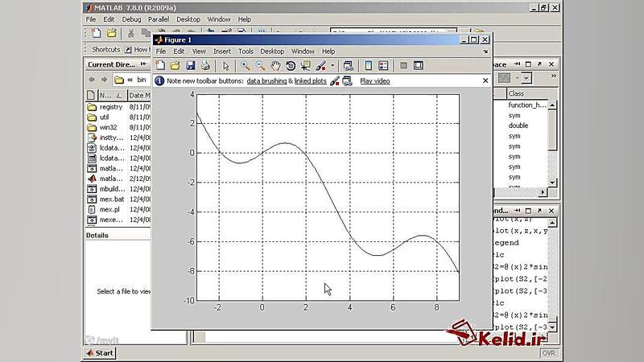Open Window menu in Figure 1

303,51
